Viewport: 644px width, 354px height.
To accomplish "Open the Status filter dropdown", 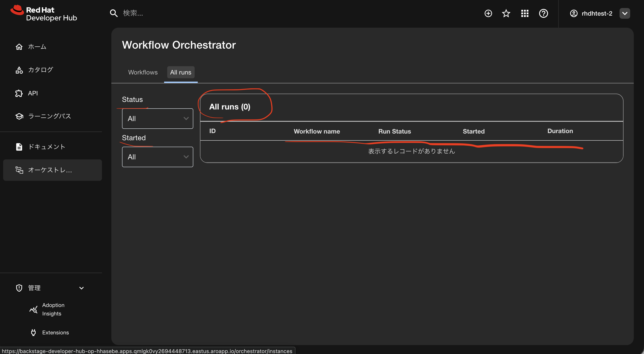I will [x=157, y=119].
